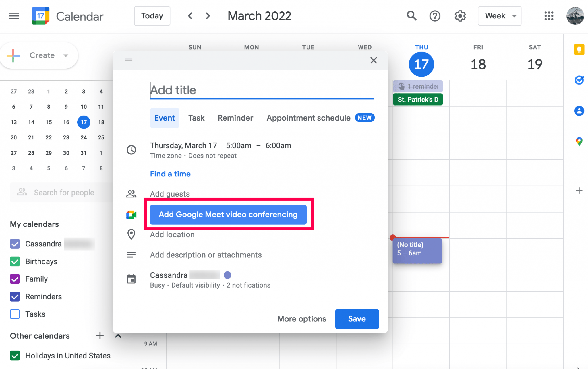Open the Google apps grid
The width and height of the screenshot is (588, 369).
click(x=549, y=16)
